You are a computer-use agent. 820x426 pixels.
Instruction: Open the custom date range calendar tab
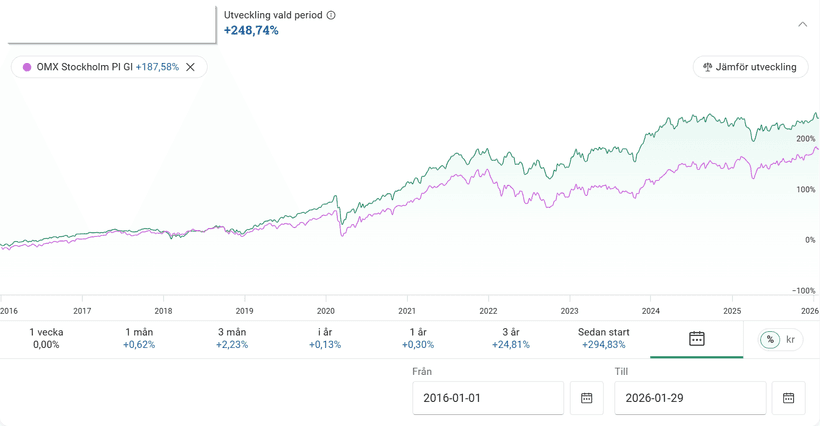click(696, 339)
